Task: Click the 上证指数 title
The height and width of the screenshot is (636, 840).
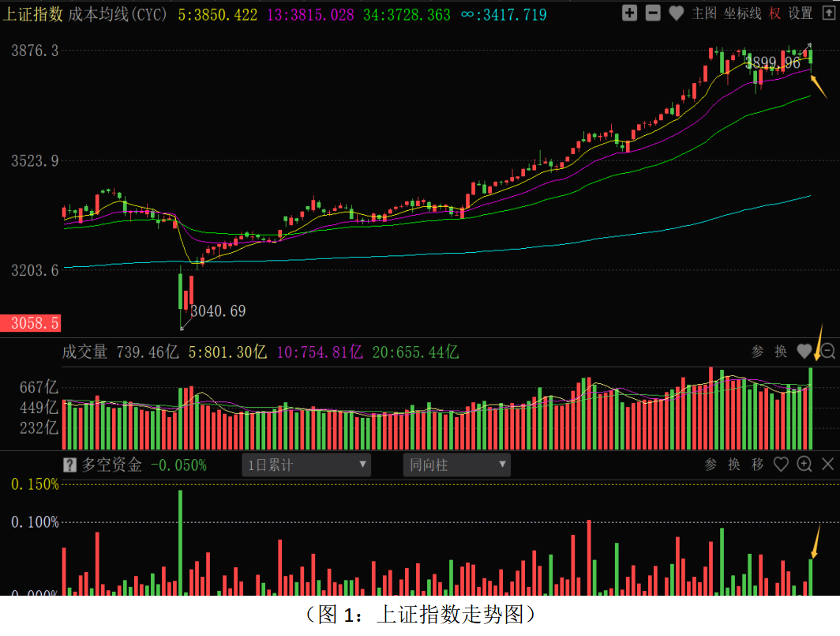Action: tap(33, 14)
